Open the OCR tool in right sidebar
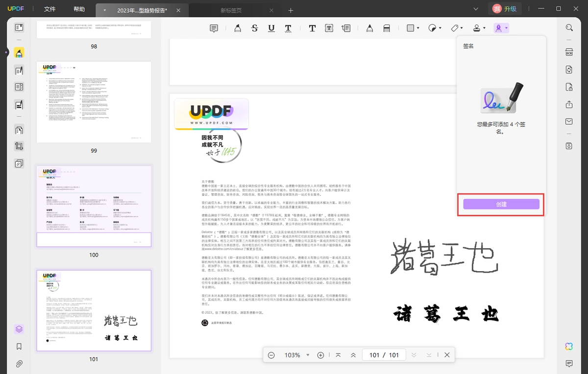588x374 pixels. [569, 52]
